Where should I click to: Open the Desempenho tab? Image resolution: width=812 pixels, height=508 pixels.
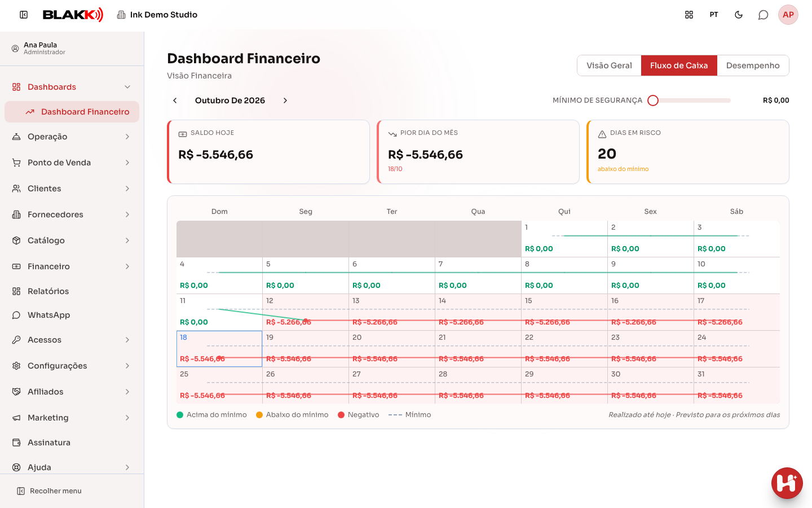tap(753, 65)
